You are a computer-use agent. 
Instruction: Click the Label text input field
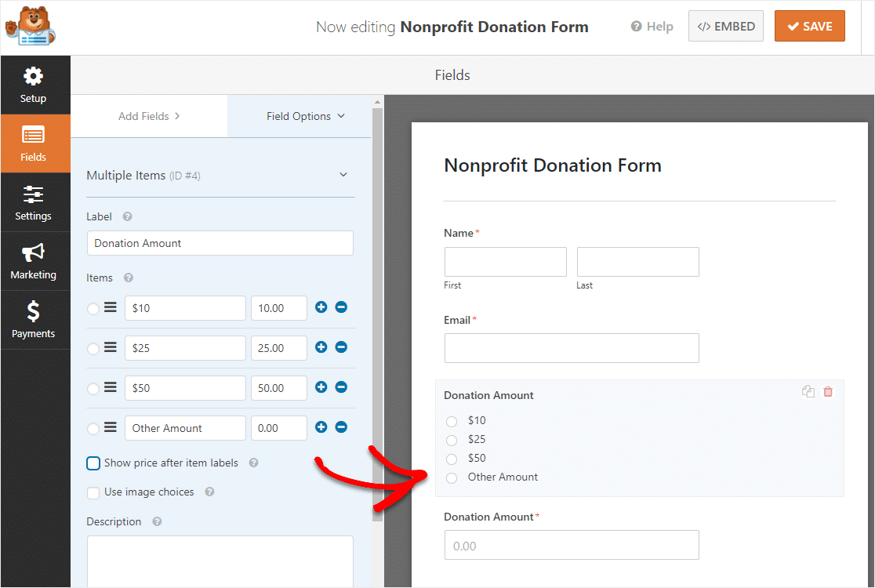click(220, 243)
